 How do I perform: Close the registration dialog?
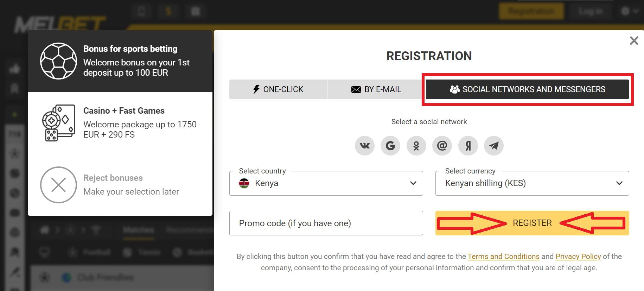coord(634,41)
